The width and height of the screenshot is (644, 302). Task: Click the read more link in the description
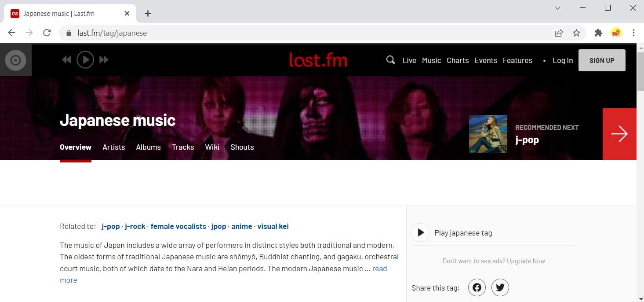379,269
